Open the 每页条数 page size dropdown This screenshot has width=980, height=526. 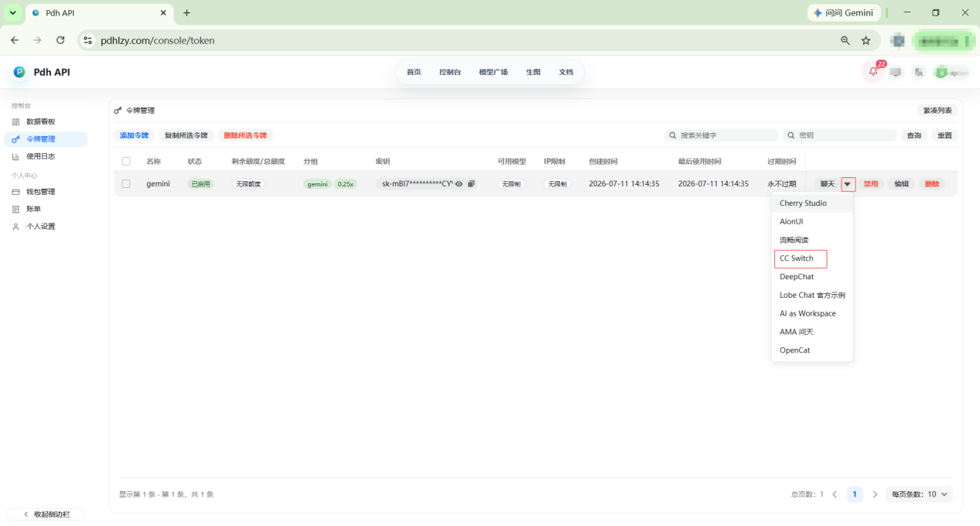tap(919, 494)
